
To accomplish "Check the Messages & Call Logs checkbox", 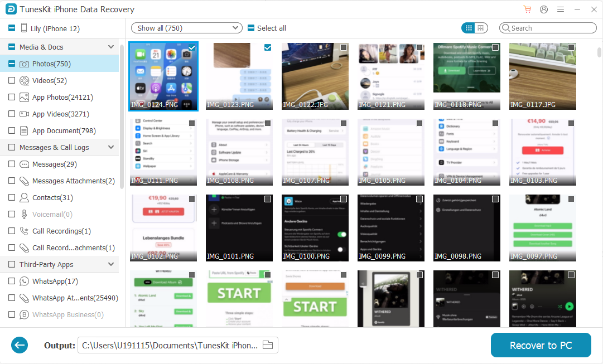I will [x=12, y=147].
